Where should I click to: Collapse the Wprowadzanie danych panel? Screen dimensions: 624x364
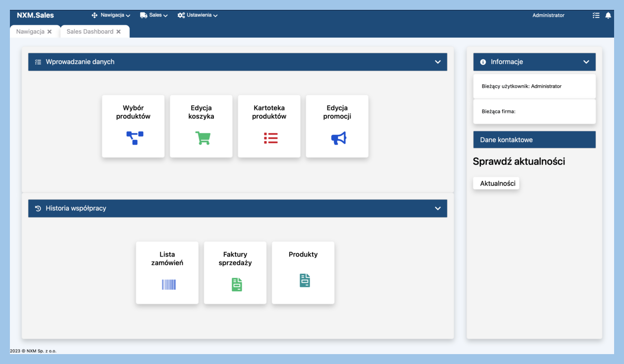pos(437,62)
